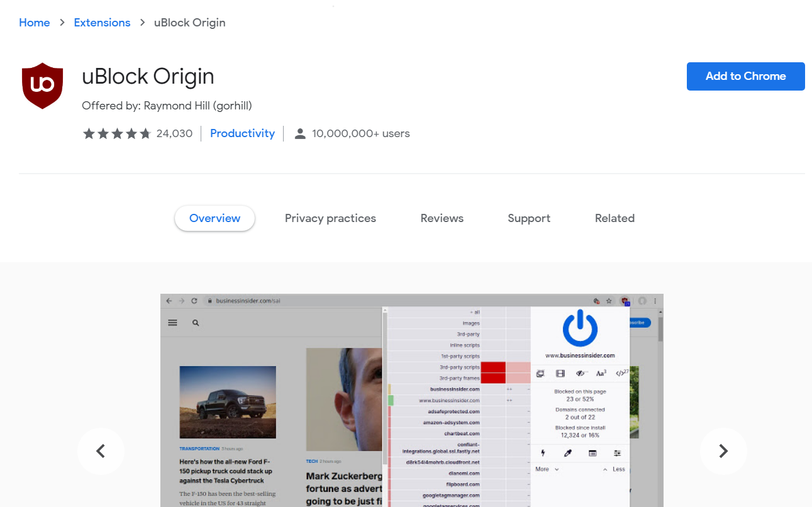
Task: Click the Add to Chrome button
Action: 746,76
